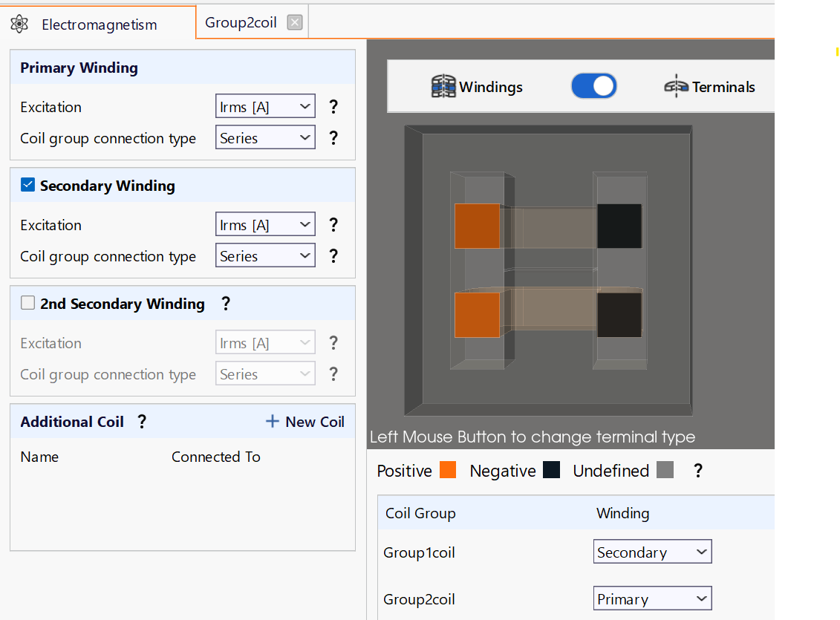Click the Windings coil icon
Viewport: 840px width, 620px height.
pyautogui.click(x=443, y=86)
